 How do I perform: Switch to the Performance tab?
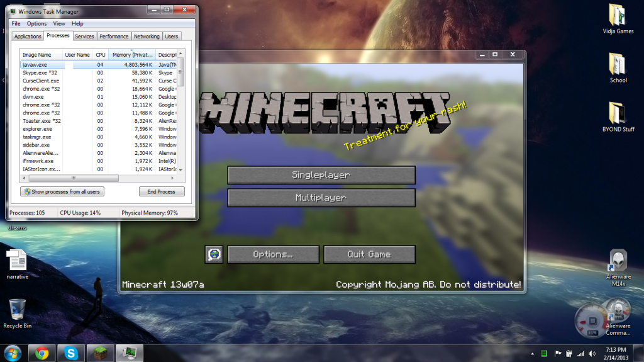click(x=114, y=37)
